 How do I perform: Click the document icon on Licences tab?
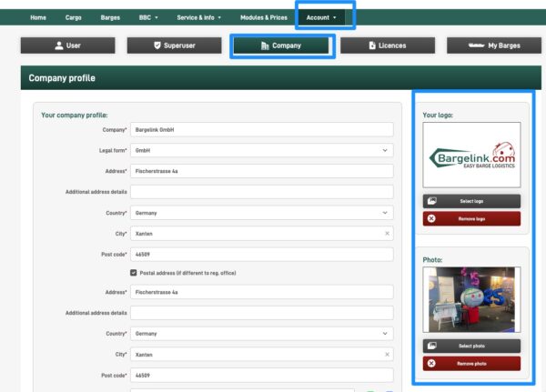click(372, 45)
